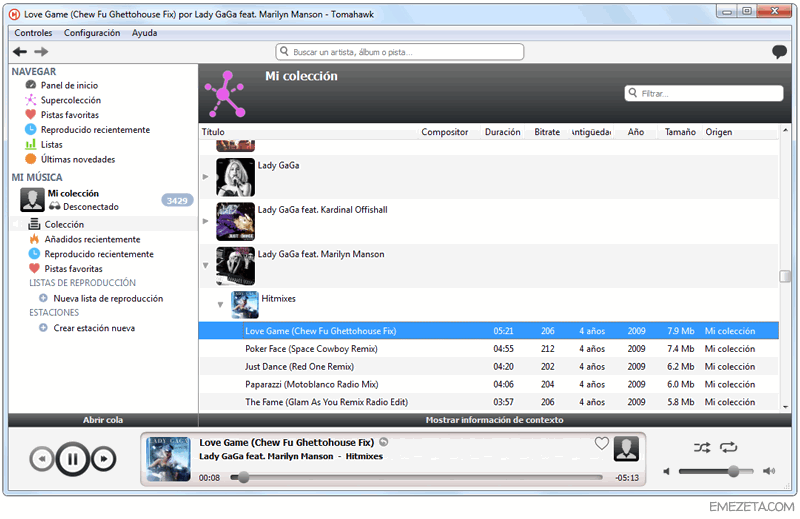Image resolution: width=800 pixels, height=519 pixels.
Task: Pause the current song
Action: (x=72, y=459)
